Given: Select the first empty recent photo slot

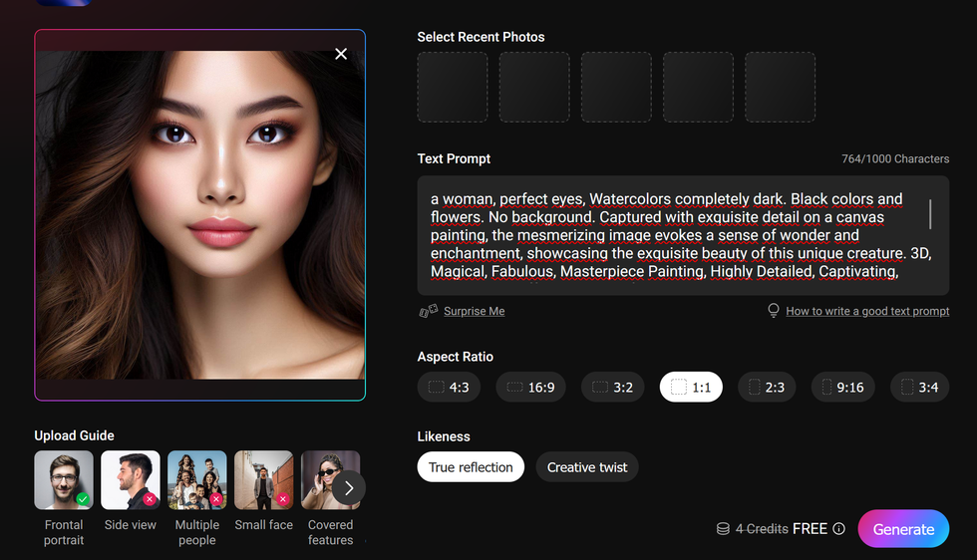Looking at the screenshot, I should tap(453, 88).
